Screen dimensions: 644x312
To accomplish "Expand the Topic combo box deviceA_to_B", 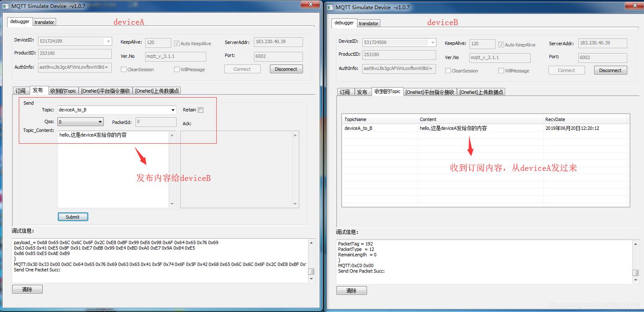I will 173,110.
